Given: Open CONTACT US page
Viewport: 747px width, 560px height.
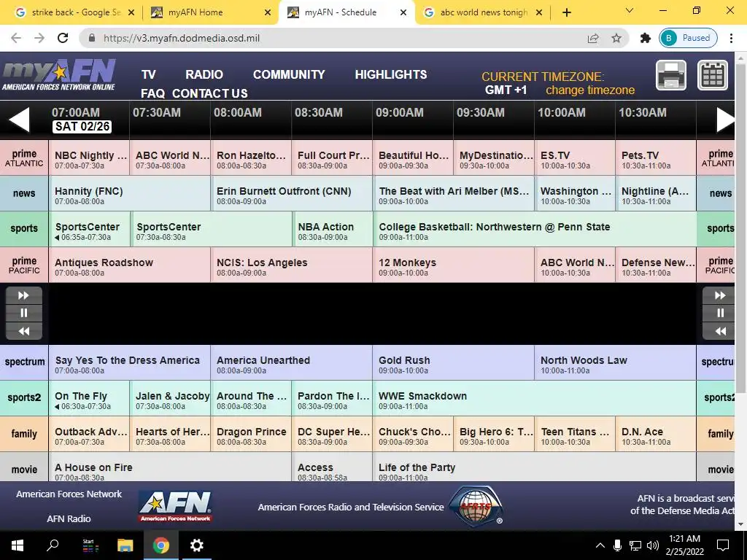Looking at the screenshot, I should tap(209, 93).
